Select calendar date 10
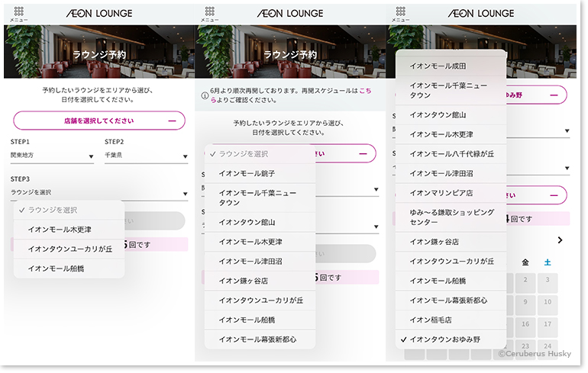 point(548,305)
